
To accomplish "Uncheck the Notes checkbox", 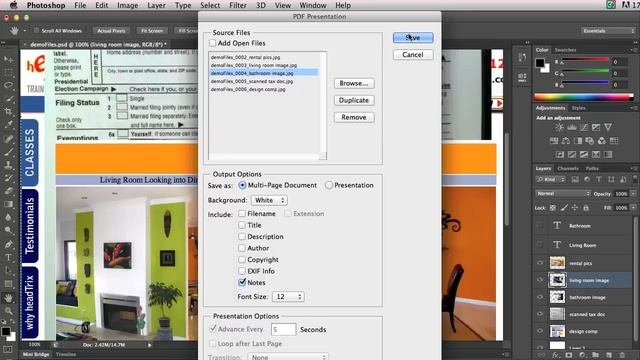I will (x=242, y=282).
